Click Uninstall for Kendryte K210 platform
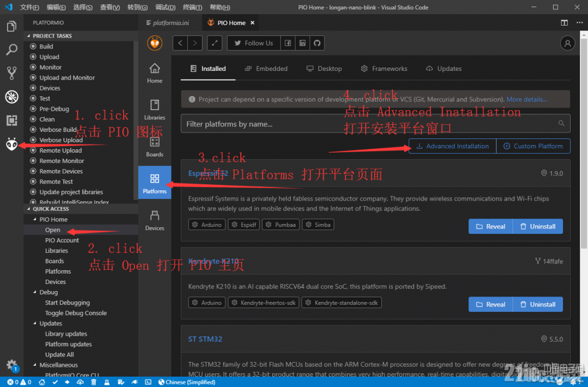 538,304
